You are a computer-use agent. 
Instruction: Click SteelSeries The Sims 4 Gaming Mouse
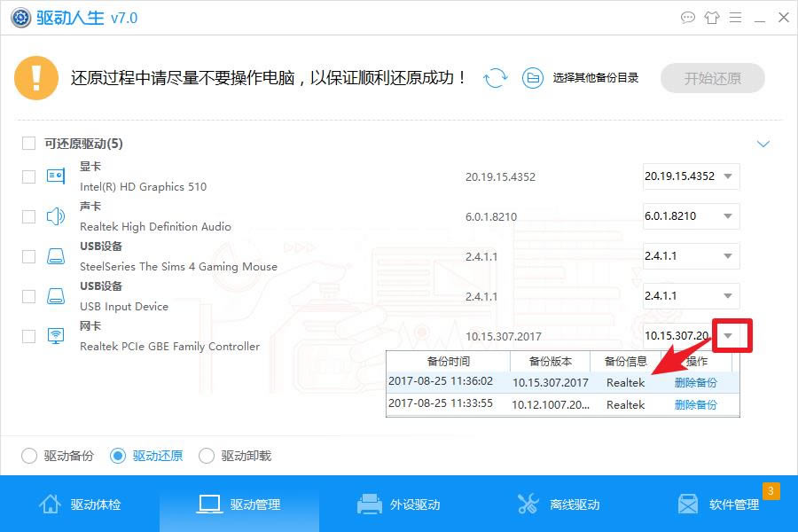pyautogui.click(x=178, y=267)
